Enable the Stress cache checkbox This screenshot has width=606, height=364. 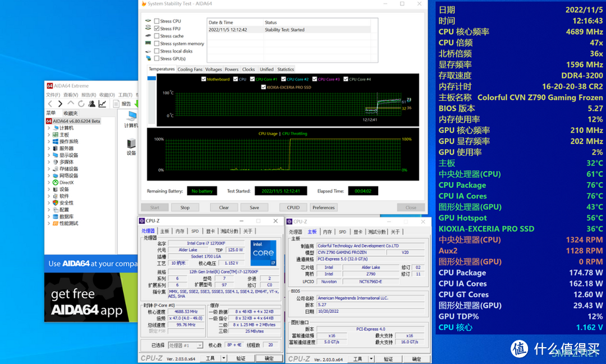[157, 36]
